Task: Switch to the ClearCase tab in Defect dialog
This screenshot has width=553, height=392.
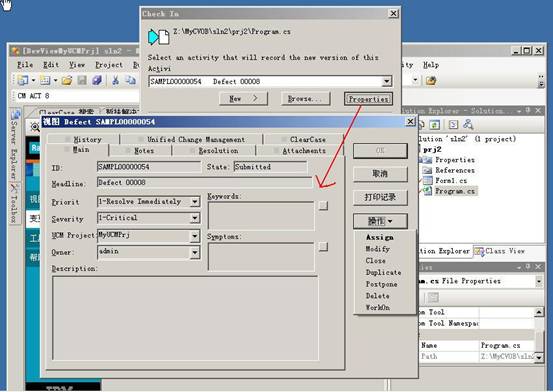Action: (304, 139)
